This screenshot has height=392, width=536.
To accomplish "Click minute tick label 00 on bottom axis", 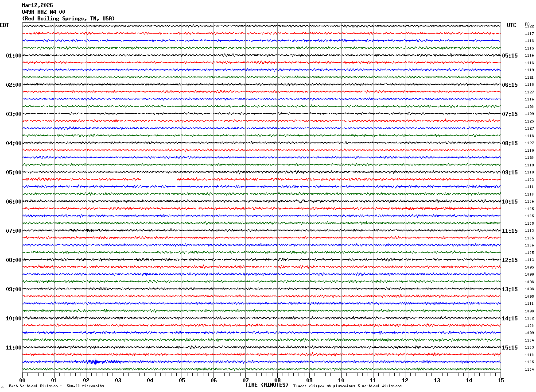I will tap(22, 380).
